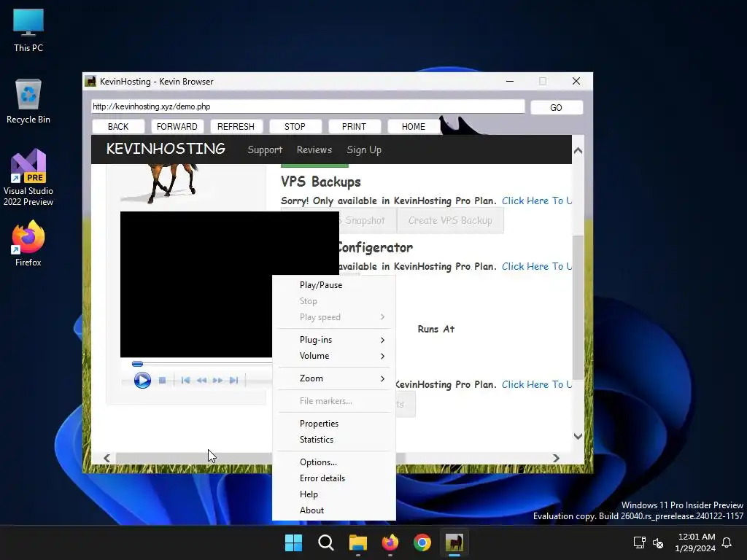
Task: Click the BACK navigation button
Action: (118, 127)
